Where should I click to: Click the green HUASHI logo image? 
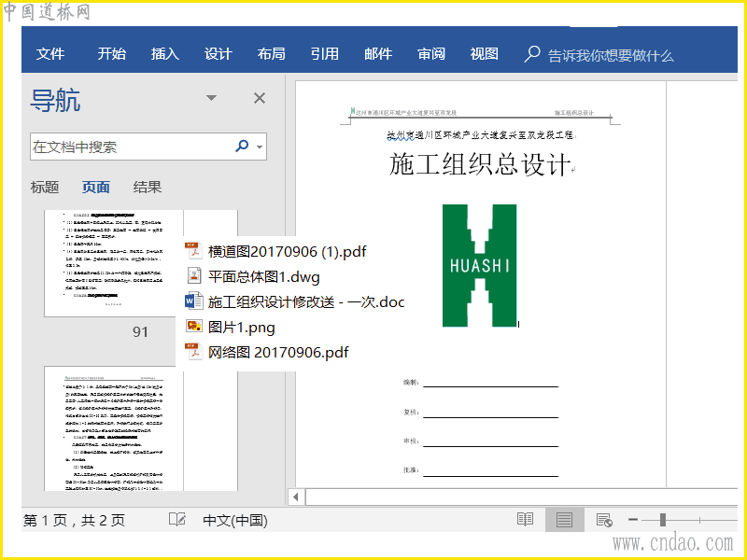point(479,266)
